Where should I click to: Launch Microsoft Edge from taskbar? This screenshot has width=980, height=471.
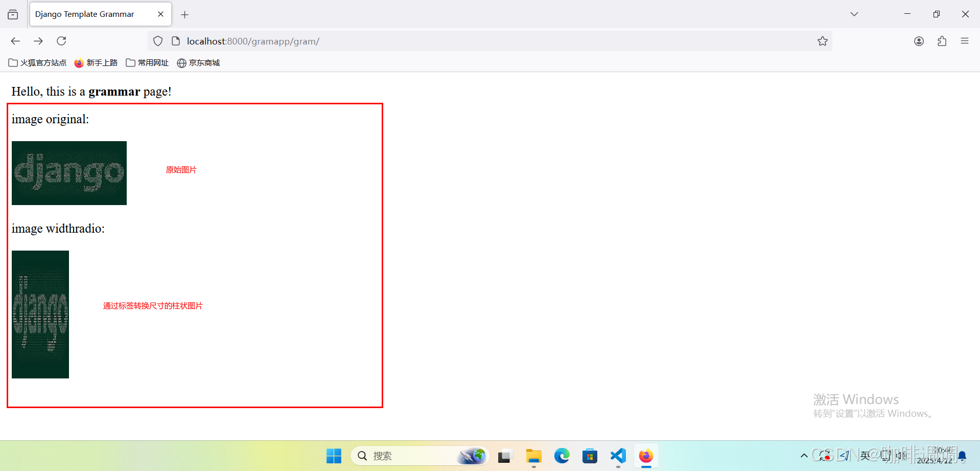(x=562, y=456)
